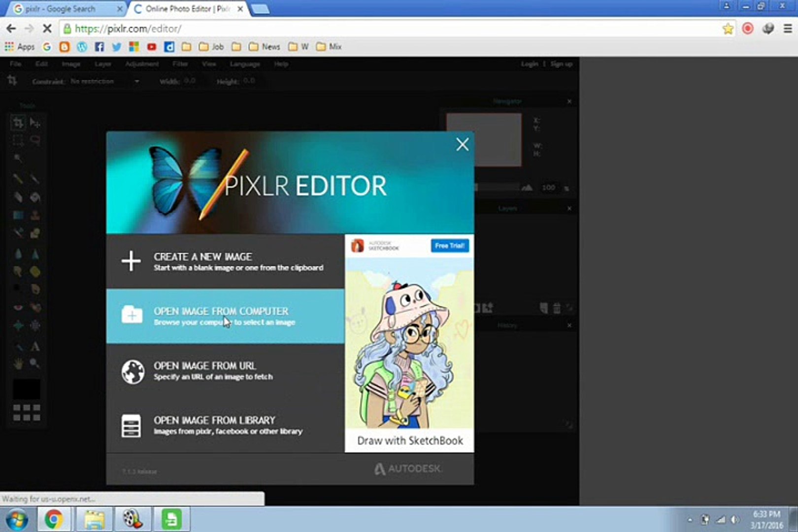Image resolution: width=798 pixels, height=532 pixels.
Task: Click the black foreground color swatch
Action: click(x=26, y=389)
